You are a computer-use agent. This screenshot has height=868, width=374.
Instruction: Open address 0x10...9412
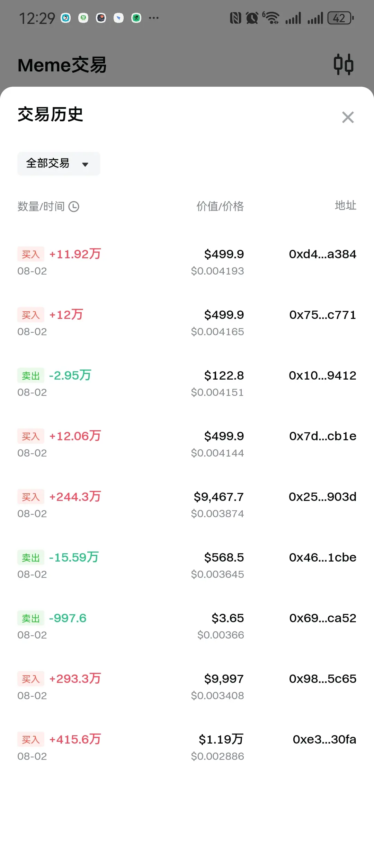322,375
